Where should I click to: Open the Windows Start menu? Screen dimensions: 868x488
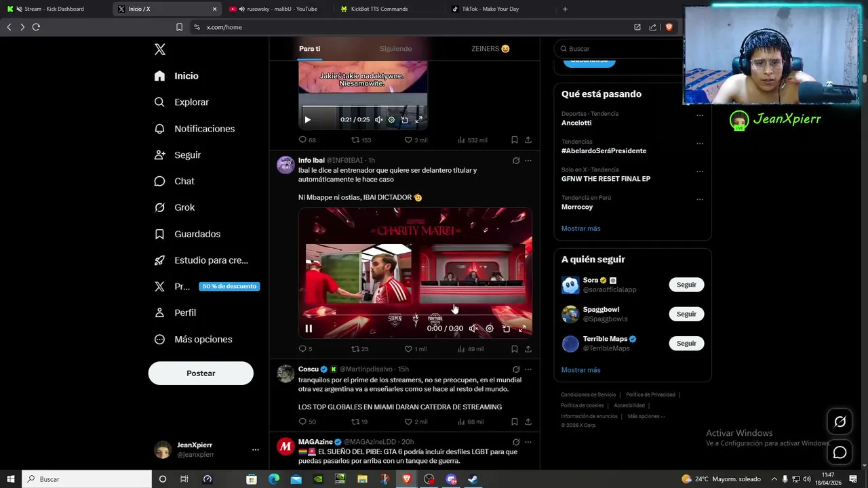coord(10,479)
